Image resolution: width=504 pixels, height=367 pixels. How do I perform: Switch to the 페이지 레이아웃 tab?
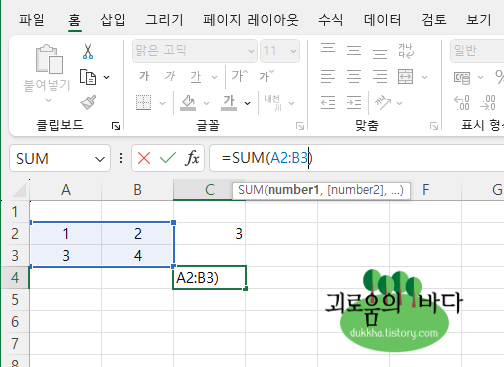251,19
